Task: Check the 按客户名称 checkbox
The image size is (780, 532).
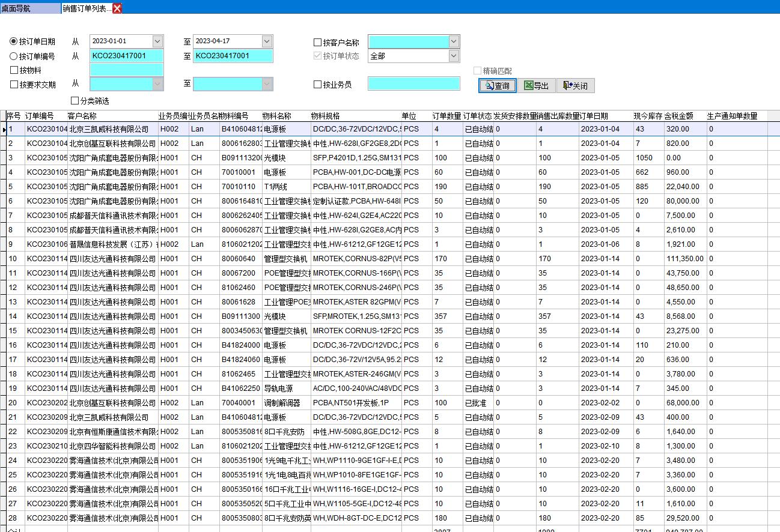Action: [317, 43]
